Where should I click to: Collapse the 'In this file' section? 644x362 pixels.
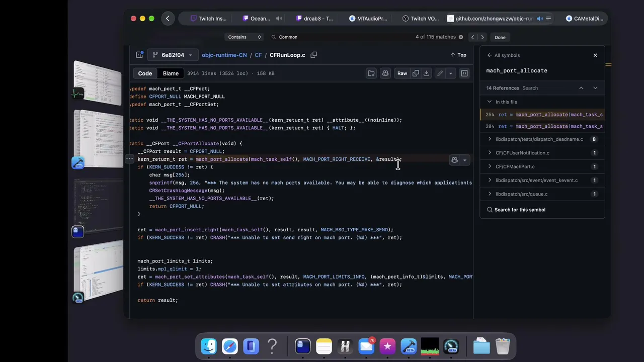tap(489, 102)
